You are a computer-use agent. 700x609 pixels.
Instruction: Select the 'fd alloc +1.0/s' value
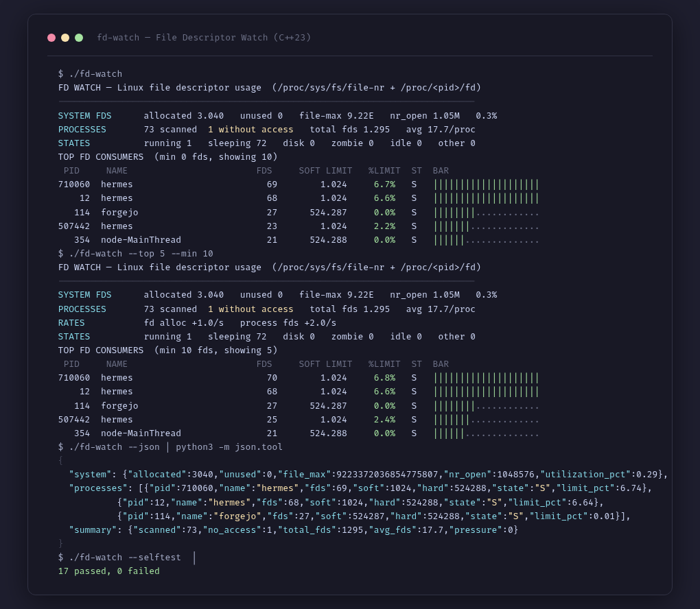click(x=184, y=322)
